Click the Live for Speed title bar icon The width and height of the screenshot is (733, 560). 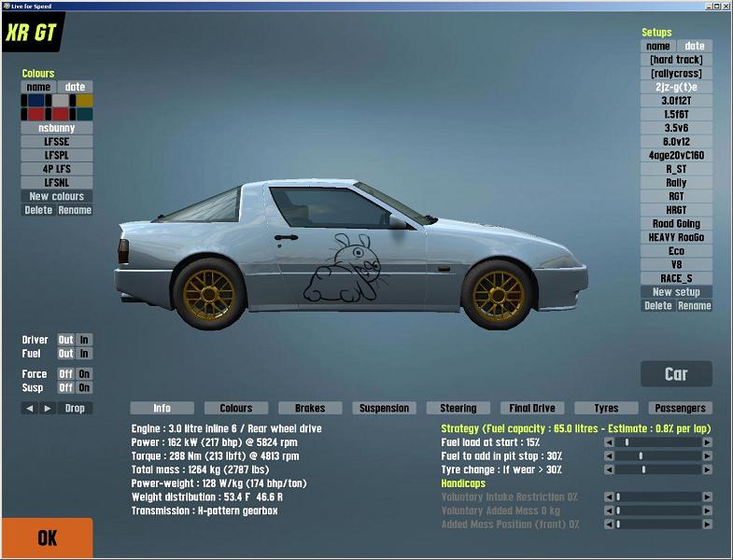7,6
